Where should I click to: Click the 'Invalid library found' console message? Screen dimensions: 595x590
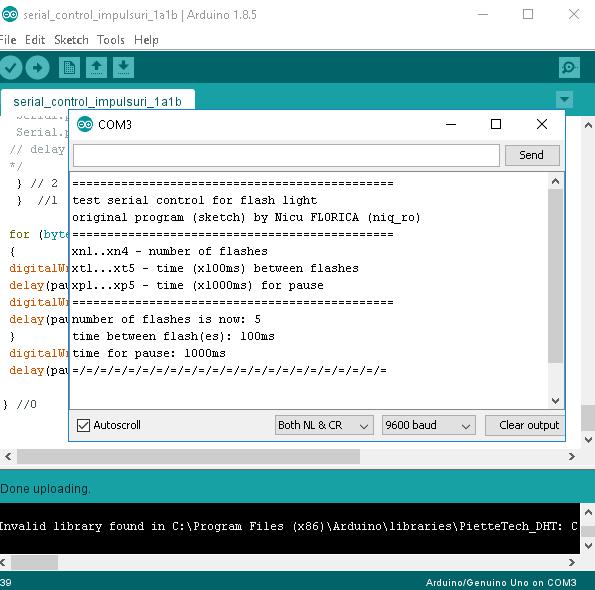288,526
